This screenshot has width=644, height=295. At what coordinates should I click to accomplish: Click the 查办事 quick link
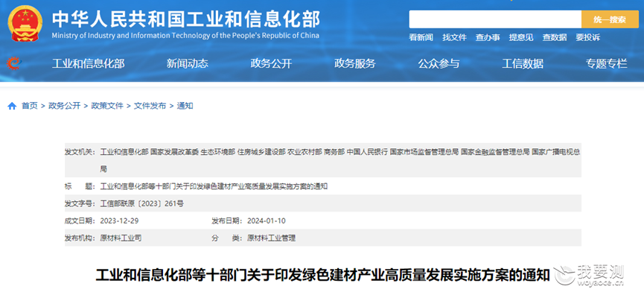488,37
